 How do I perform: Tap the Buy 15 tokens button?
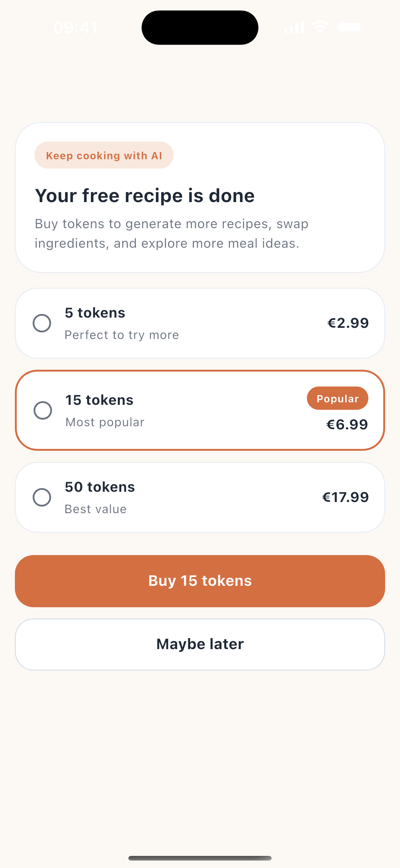(x=200, y=581)
